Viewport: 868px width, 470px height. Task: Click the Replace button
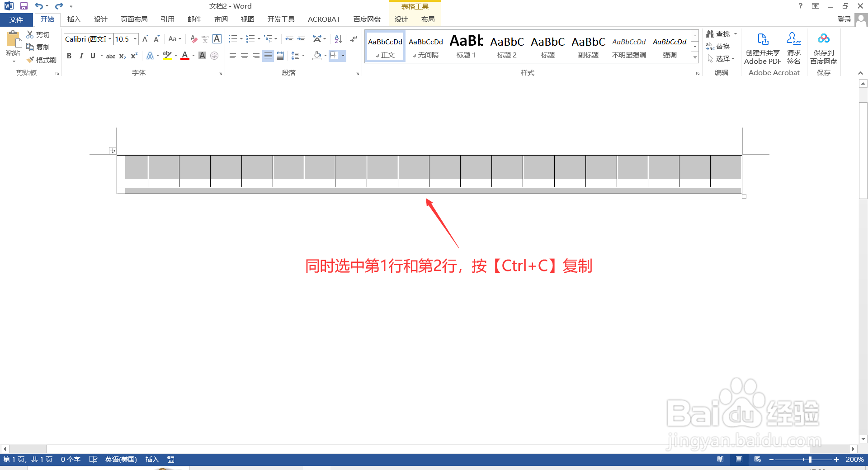(x=718, y=46)
